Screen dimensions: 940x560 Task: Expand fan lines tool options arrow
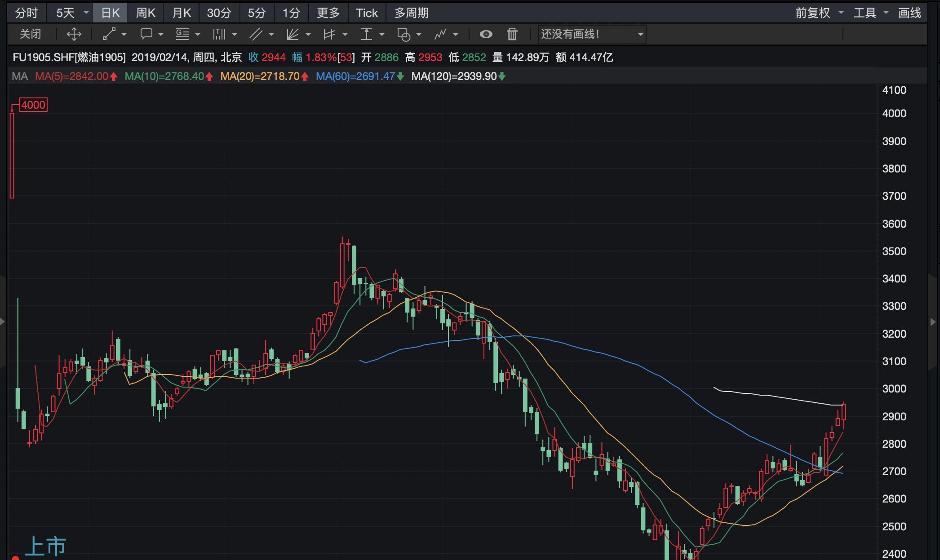tap(308, 34)
